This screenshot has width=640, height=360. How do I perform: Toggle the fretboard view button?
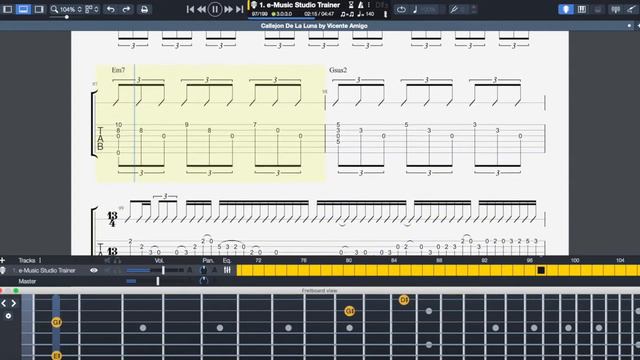click(x=565, y=9)
